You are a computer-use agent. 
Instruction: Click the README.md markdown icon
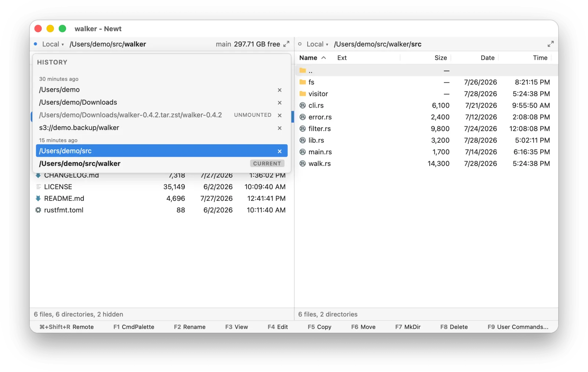38,198
